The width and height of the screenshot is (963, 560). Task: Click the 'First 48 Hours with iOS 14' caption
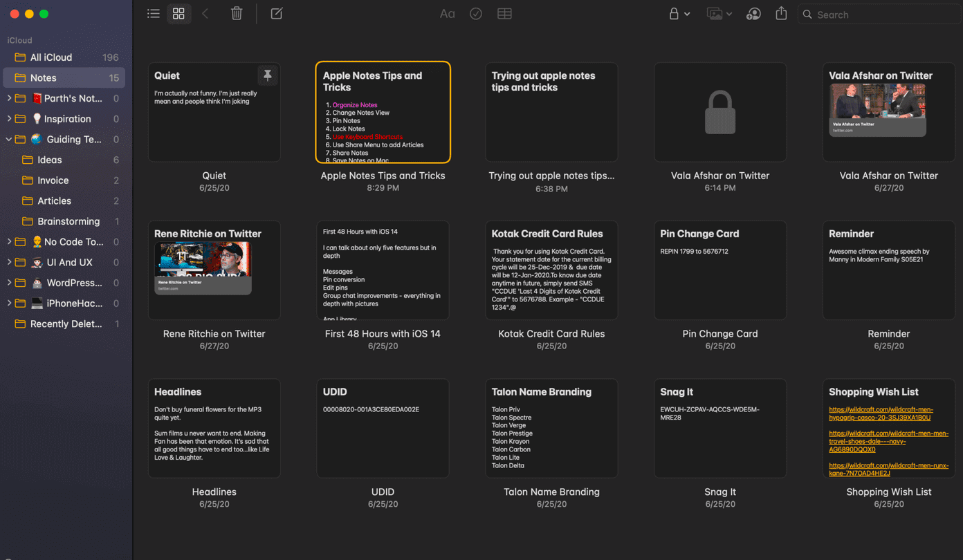pos(383,333)
